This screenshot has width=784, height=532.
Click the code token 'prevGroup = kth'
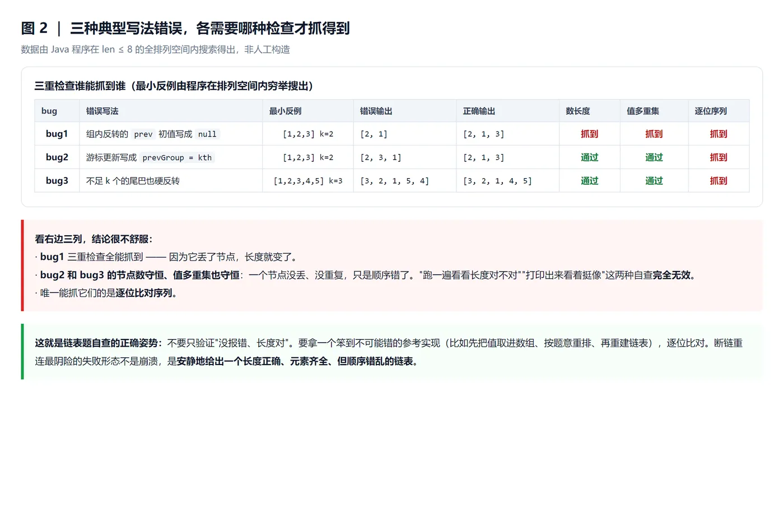(177, 158)
